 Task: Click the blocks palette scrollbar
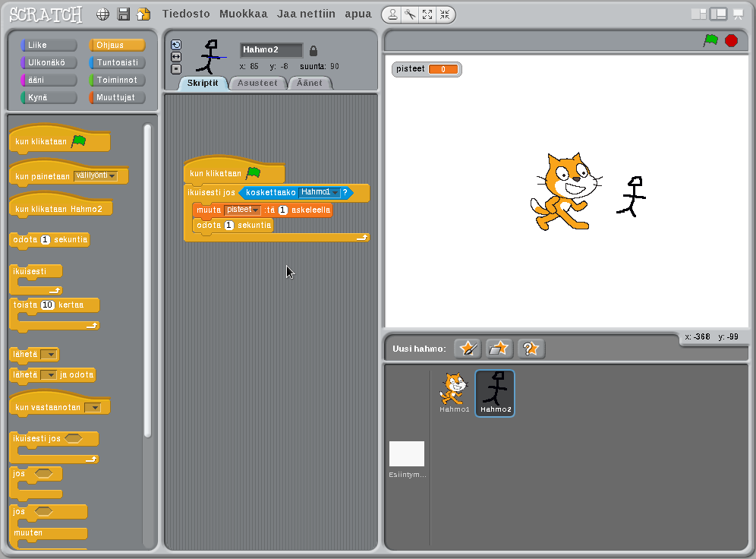click(147, 281)
